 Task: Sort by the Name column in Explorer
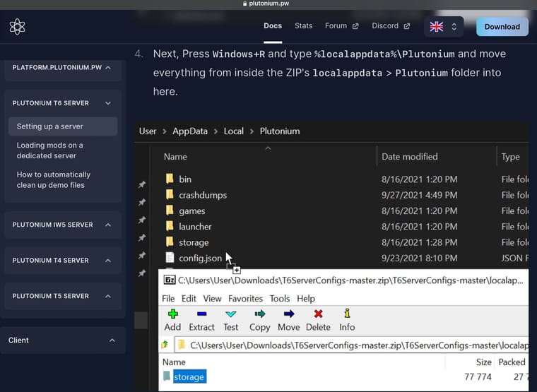[175, 157]
